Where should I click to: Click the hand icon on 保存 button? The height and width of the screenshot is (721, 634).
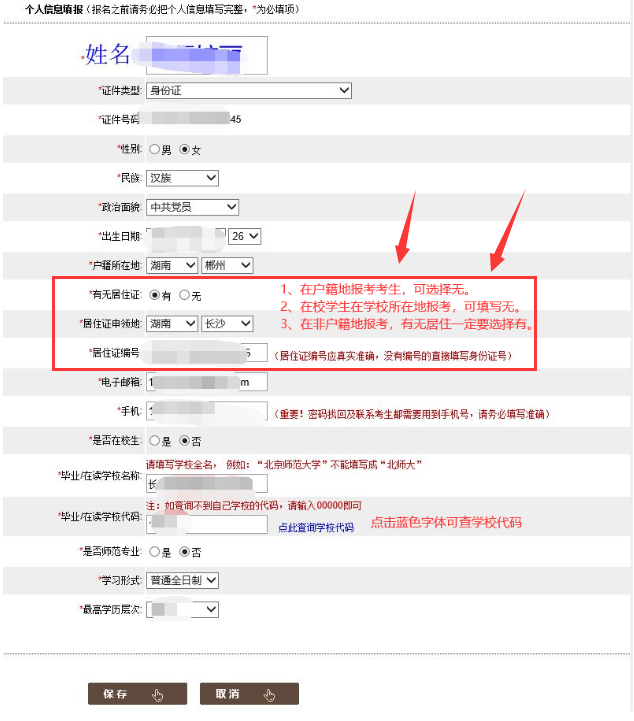pos(158,695)
